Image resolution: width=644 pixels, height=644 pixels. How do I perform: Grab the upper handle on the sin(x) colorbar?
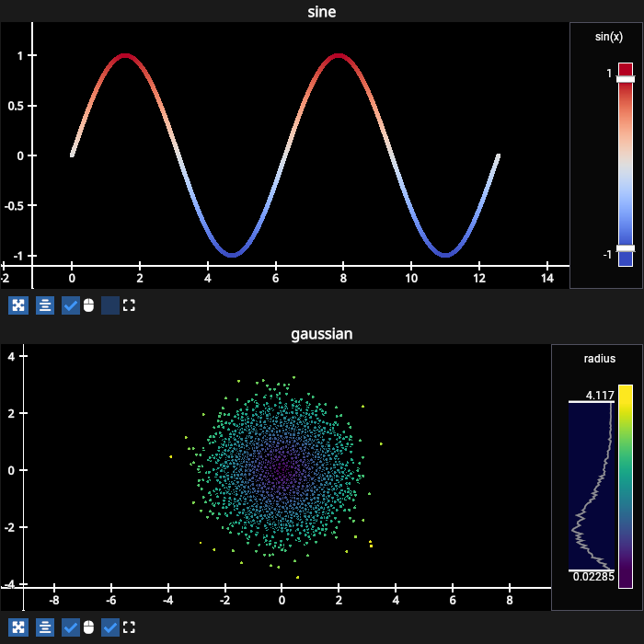click(626, 79)
